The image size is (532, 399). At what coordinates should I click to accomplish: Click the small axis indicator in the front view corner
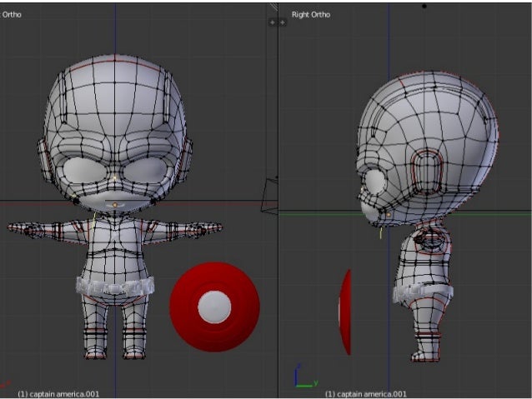(5, 382)
